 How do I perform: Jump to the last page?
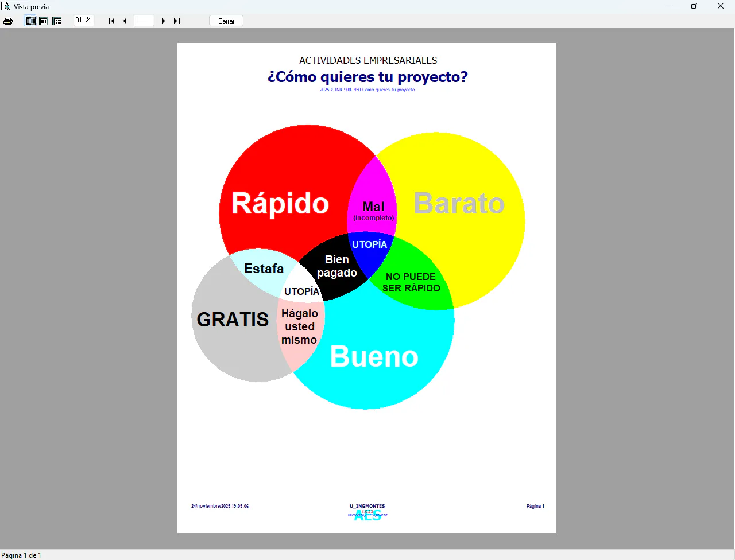[177, 21]
